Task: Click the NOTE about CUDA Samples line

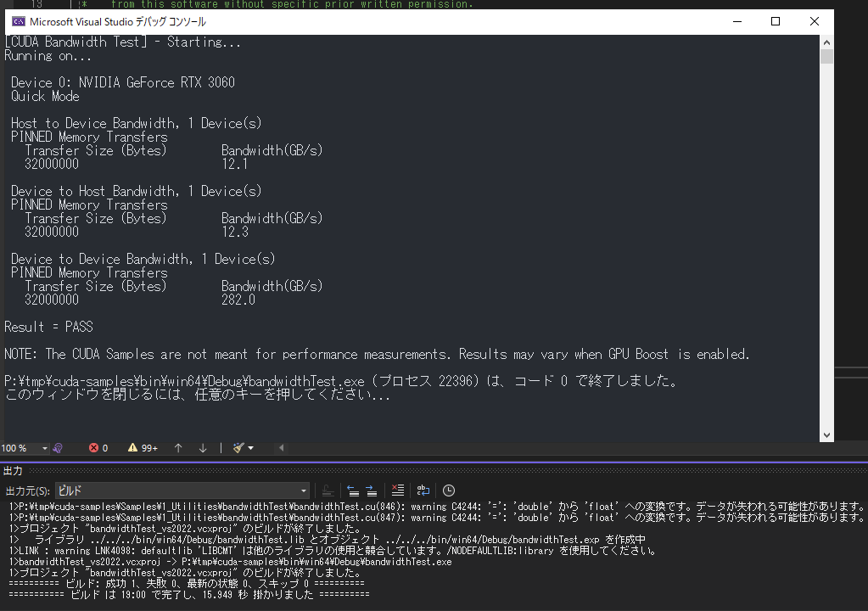Action: (377, 354)
